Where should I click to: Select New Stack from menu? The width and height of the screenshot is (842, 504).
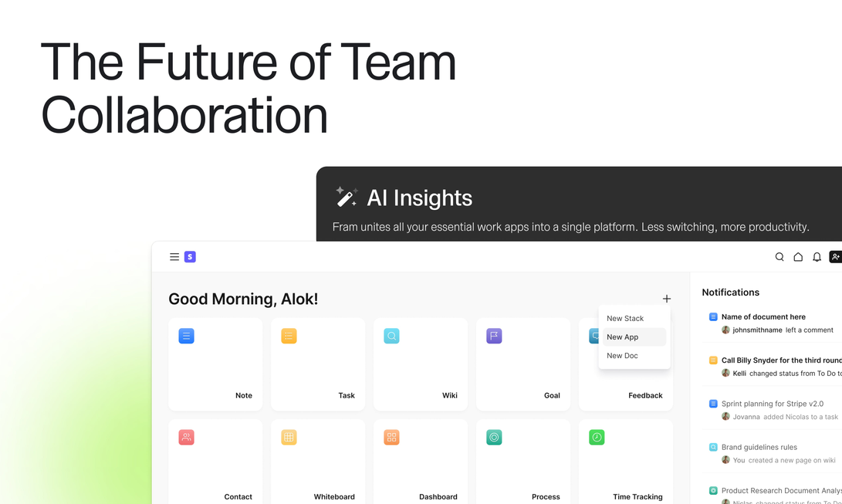click(625, 318)
